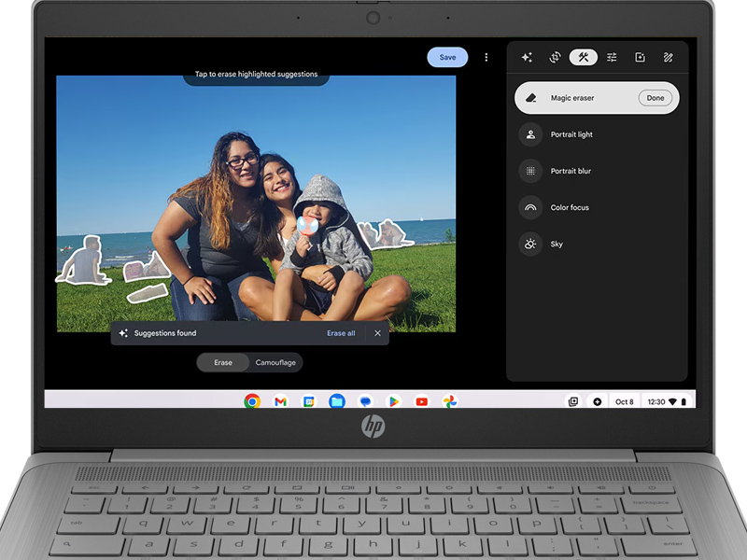Open the 12:30 status tray
The height and width of the screenshot is (560, 747).
pyautogui.click(x=667, y=402)
